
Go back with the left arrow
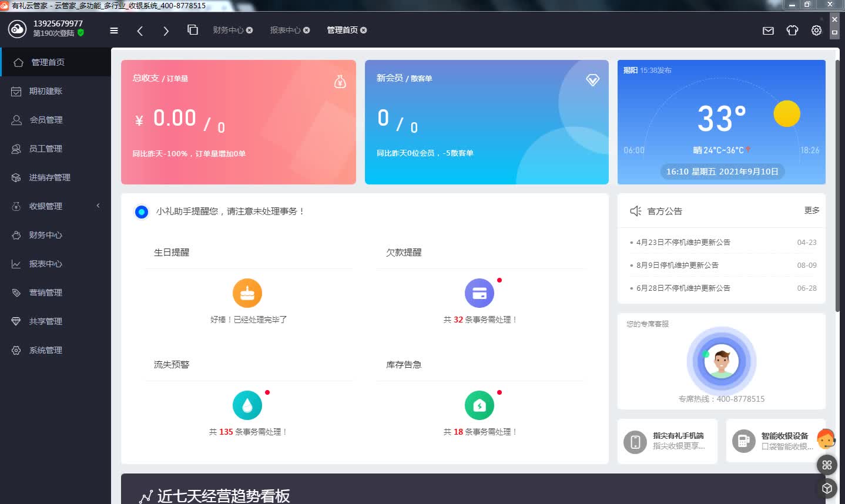click(140, 31)
